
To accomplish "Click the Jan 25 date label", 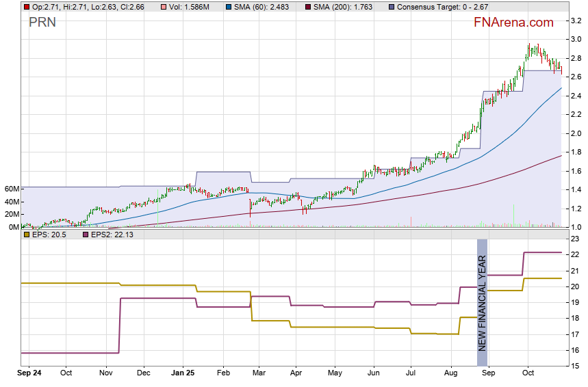I will tap(183, 373).
